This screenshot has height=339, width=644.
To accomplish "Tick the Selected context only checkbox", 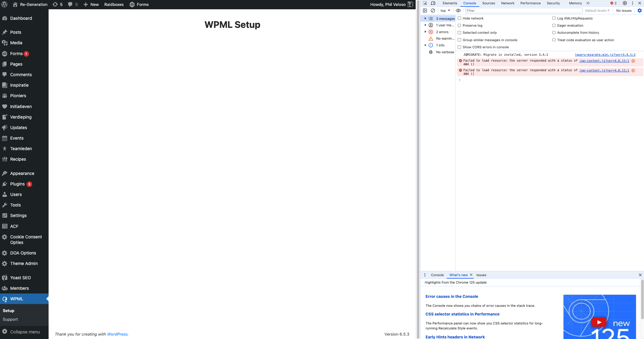I will click(460, 33).
